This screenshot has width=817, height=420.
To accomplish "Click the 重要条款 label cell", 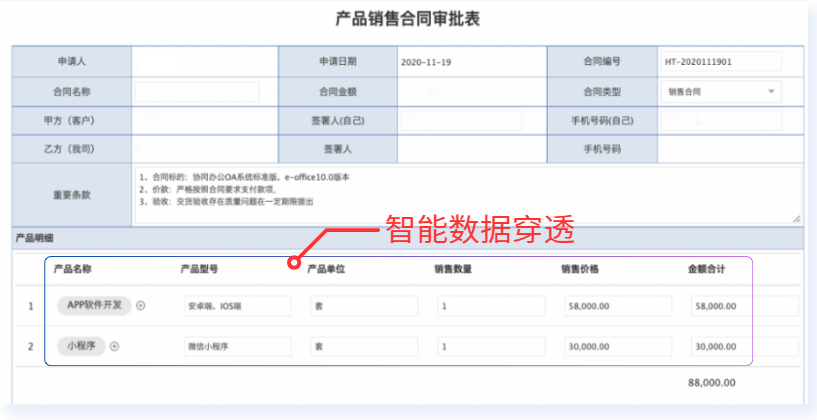I will click(72, 195).
